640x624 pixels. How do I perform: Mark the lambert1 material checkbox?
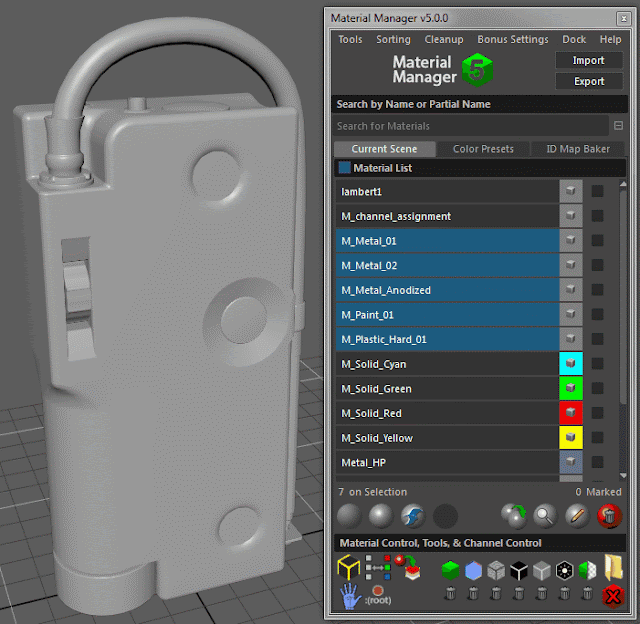click(x=598, y=191)
